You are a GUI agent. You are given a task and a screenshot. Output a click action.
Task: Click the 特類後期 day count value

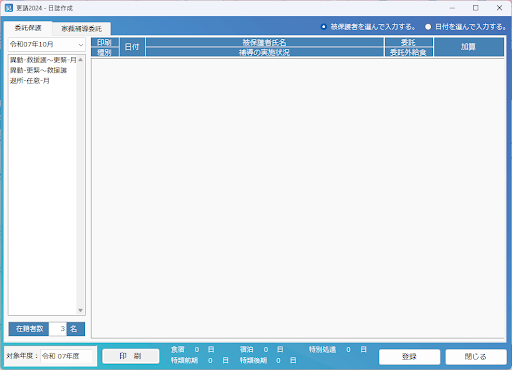tap(278, 361)
